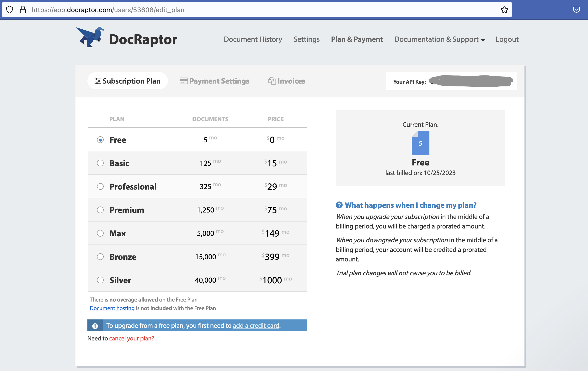
Task: Click the padlock site security icon
Action: (23, 10)
